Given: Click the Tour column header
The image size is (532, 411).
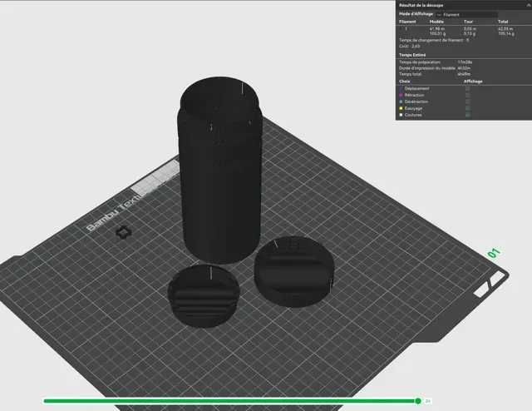Looking at the screenshot, I should click(468, 22).
